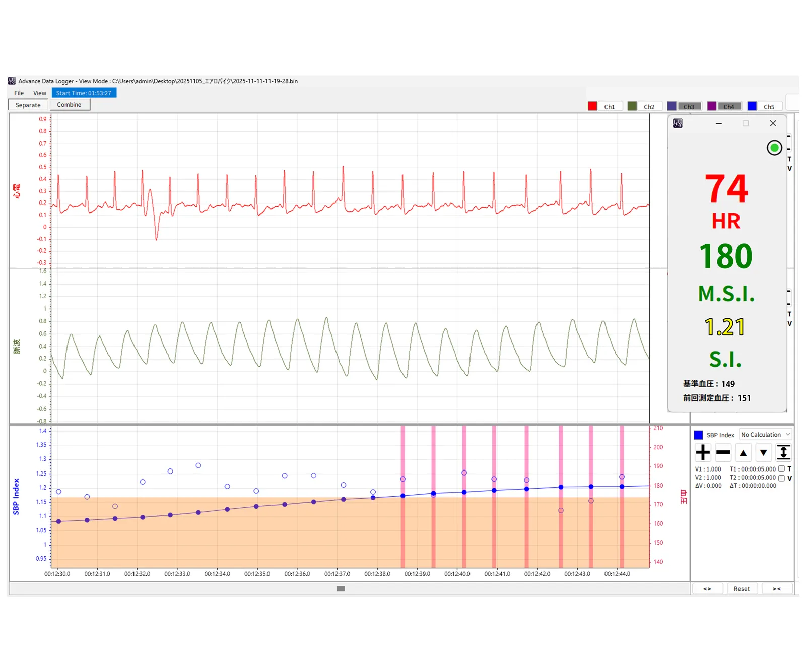
Task: Click the plus zoom-in icon for SBP Index
Action: (703, 452)
